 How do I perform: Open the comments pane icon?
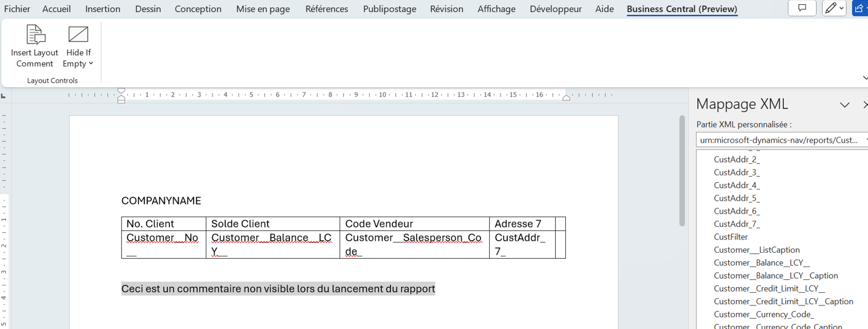click(x=802, y=8)
